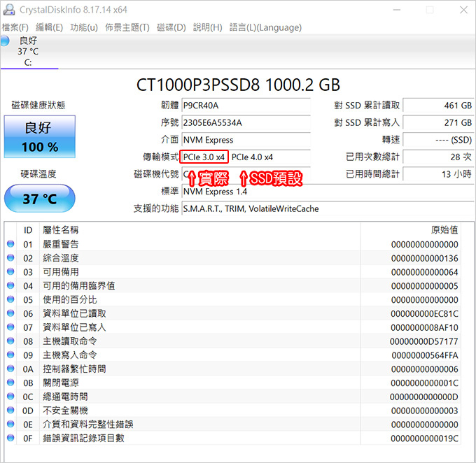Click raw value 00000000D57177
The image size is (476, 463).
point(423,341)
